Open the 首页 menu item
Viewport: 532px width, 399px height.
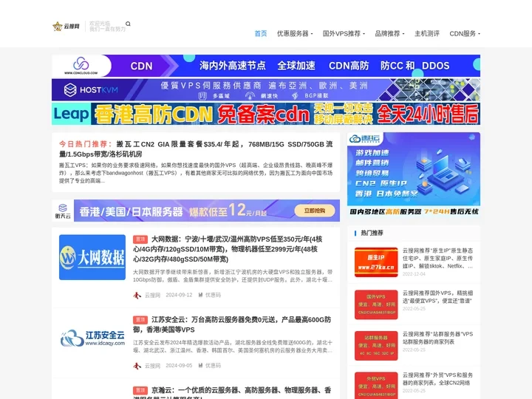[261, 33]
